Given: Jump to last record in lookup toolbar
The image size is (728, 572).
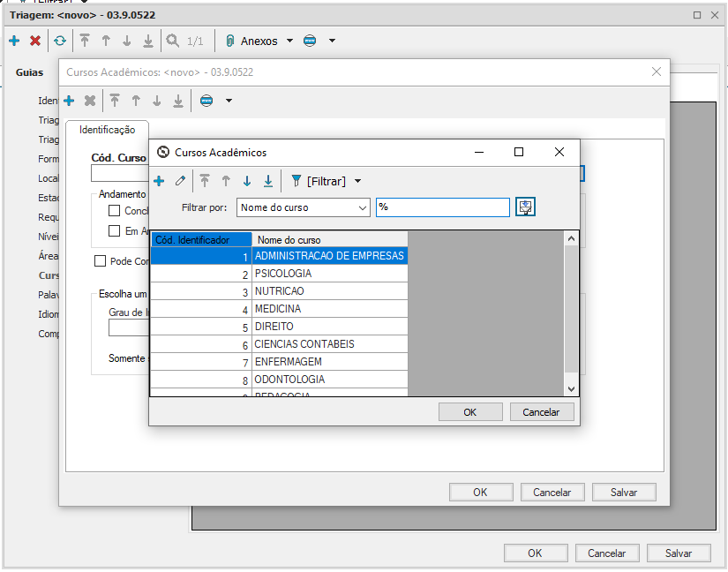Looking at the screenshot, I should tap(267, 181).
